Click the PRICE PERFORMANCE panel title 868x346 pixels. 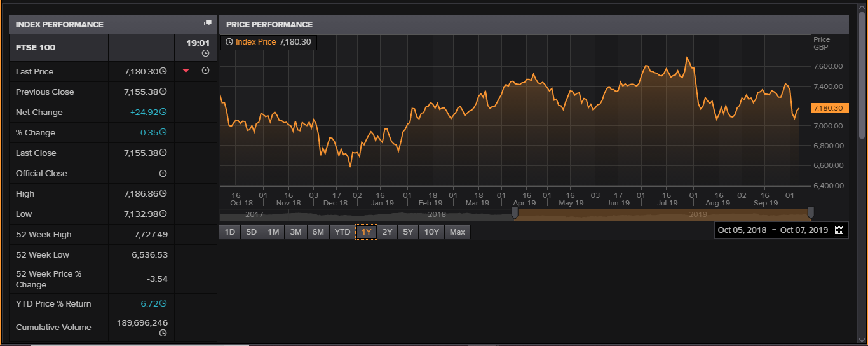tap(269, 24)
